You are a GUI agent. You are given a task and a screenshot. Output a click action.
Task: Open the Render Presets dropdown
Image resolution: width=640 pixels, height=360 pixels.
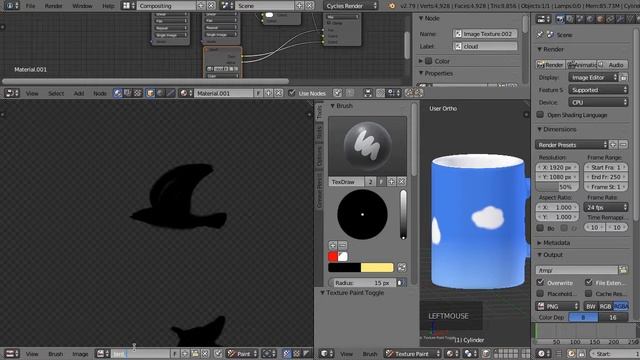point(571,145)
